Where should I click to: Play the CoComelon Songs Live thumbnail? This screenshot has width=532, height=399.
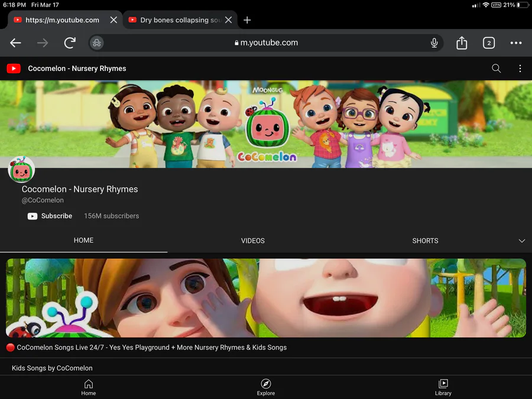266,298
